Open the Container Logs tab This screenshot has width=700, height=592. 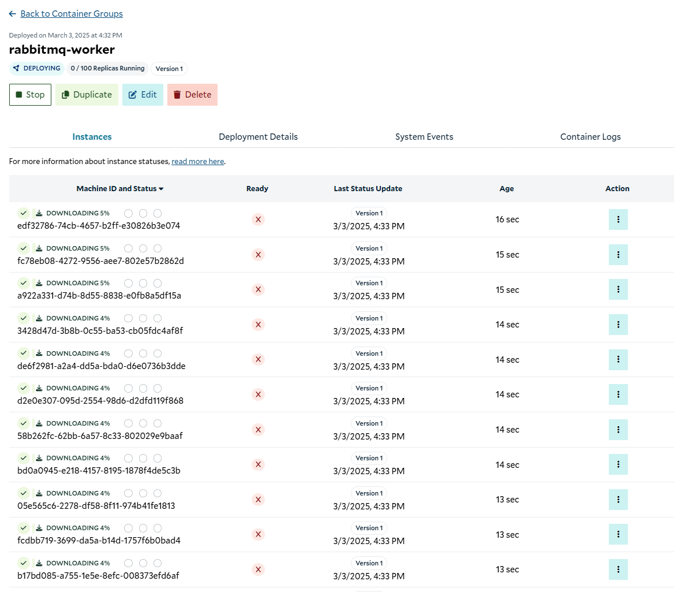(590, 137)
